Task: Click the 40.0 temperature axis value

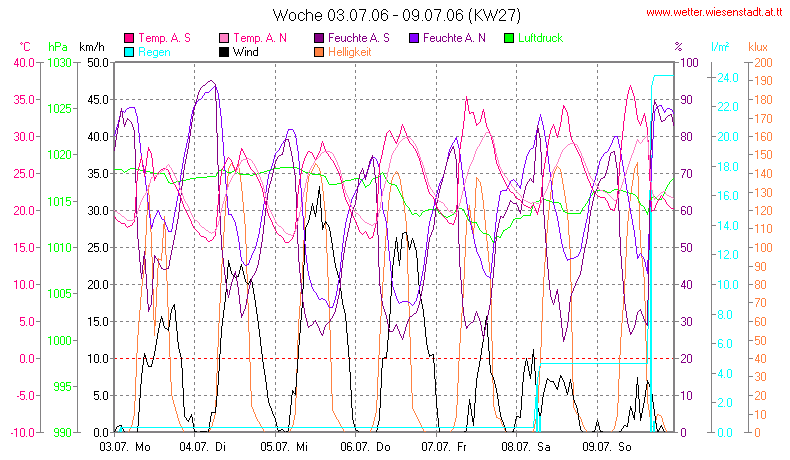Action: click(24, 62)
